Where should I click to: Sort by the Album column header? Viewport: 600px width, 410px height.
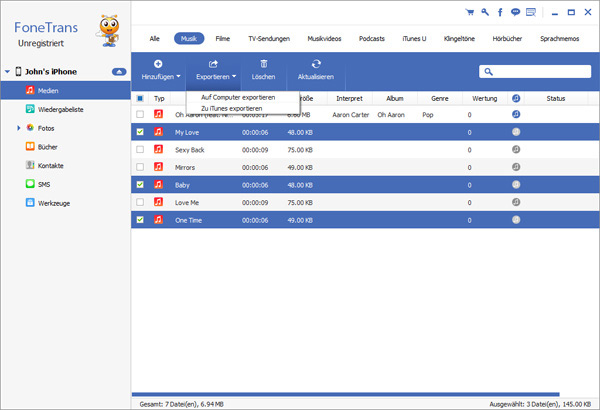coord(395,99)
